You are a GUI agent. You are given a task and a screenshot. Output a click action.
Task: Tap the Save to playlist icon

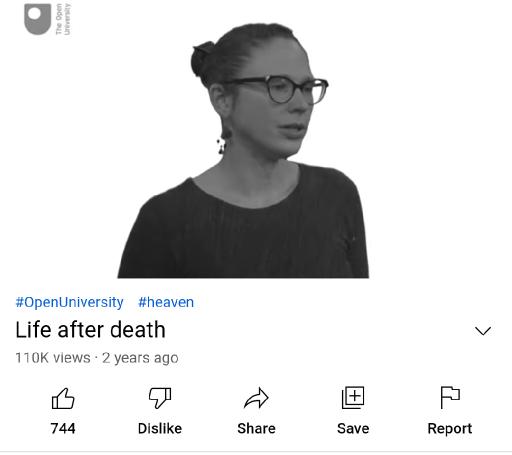353,398
